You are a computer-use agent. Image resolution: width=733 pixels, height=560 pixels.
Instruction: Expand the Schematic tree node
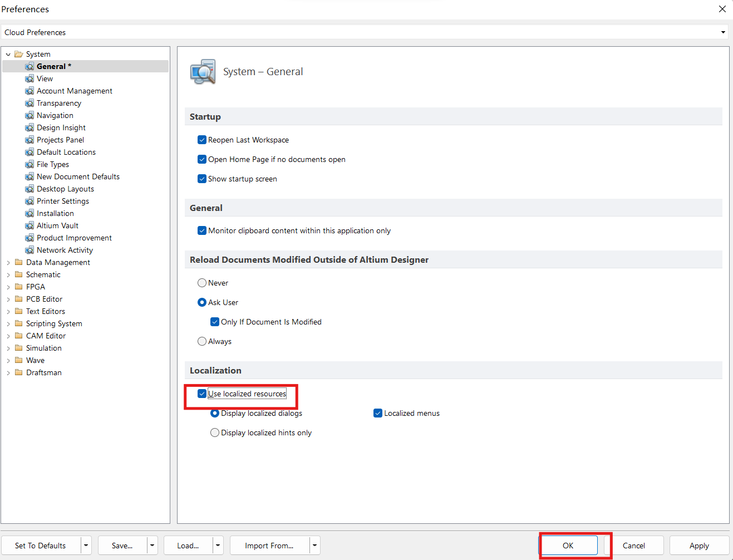coord(8,275)
